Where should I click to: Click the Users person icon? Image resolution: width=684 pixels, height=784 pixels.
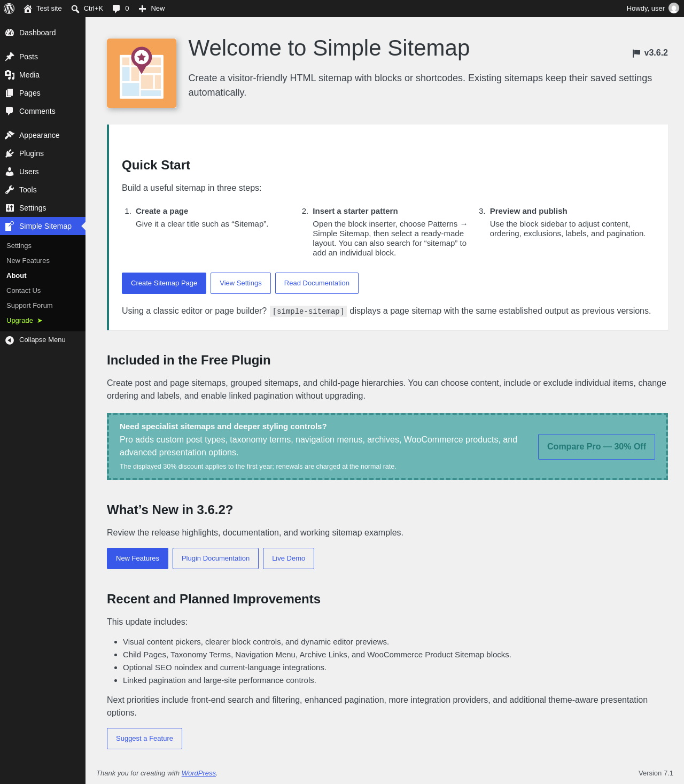click(x=10, y=172)
